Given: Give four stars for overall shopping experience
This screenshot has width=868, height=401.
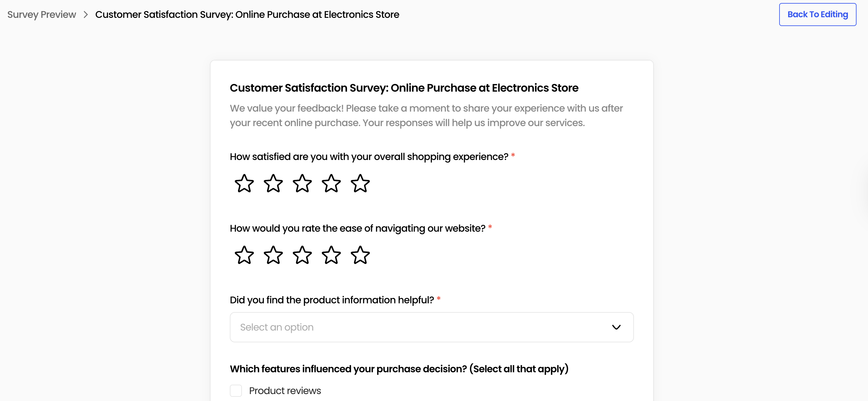Looking at the screenshot, I should (331, 184).
